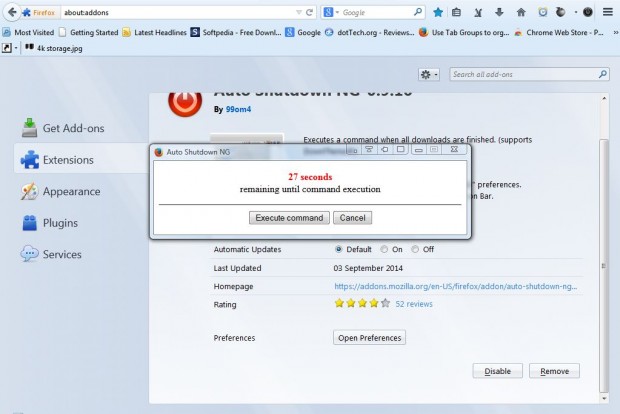Close the Auto Shutdown NG dialog
The width and height of the screenshot is (620, 414).
[x=454, y=149]
